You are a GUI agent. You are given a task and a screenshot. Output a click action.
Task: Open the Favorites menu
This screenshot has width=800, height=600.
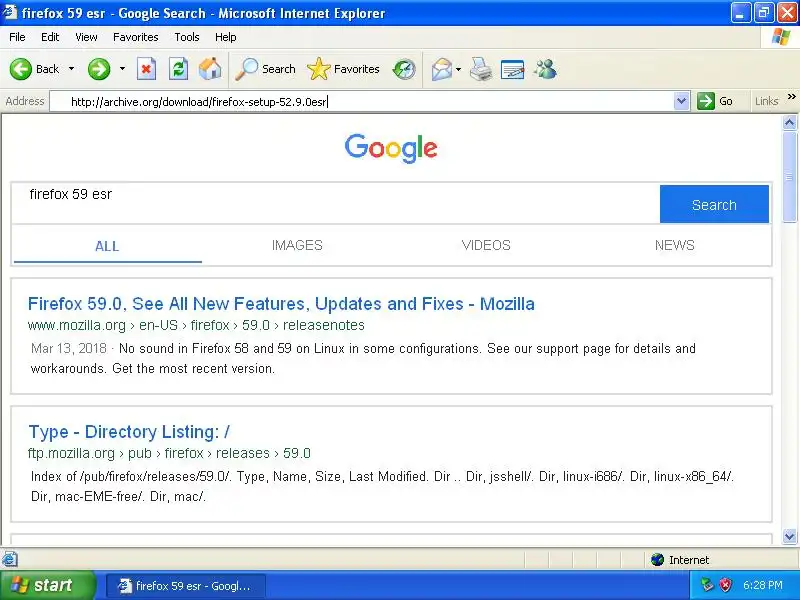136,37
